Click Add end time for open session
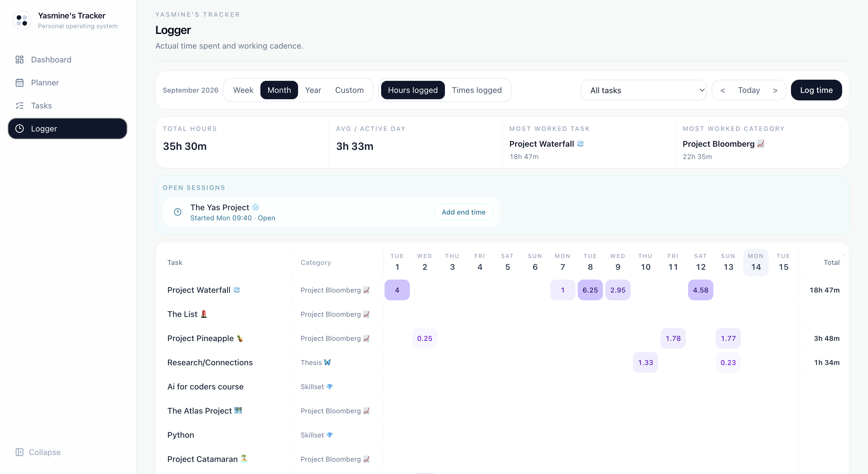 (x=463, y=212)
